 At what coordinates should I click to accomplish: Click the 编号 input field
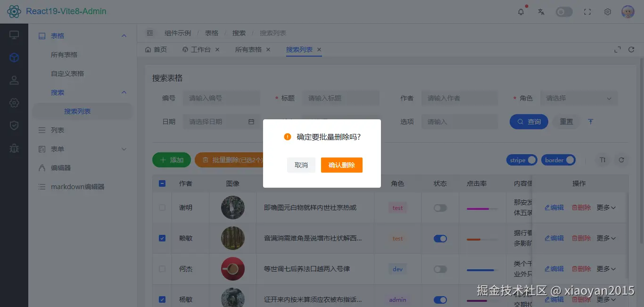tap(221, 98)
